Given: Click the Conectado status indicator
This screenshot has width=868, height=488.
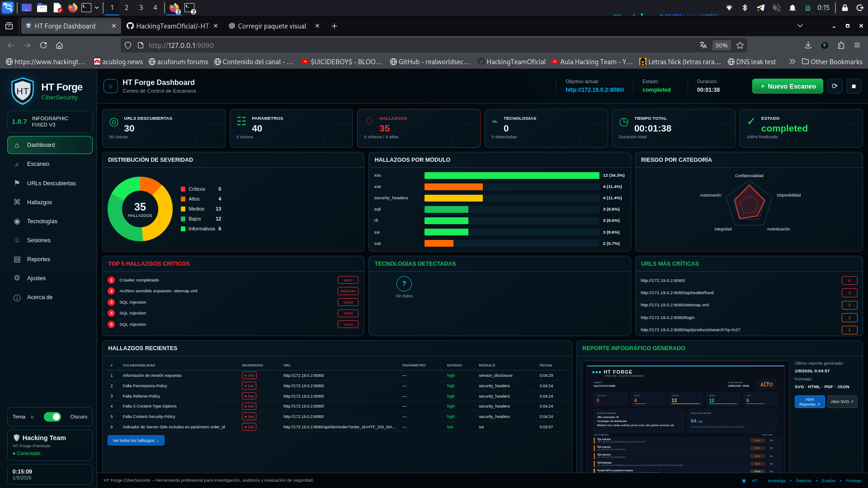Looking at the screenshot, I should coord(27,454).
